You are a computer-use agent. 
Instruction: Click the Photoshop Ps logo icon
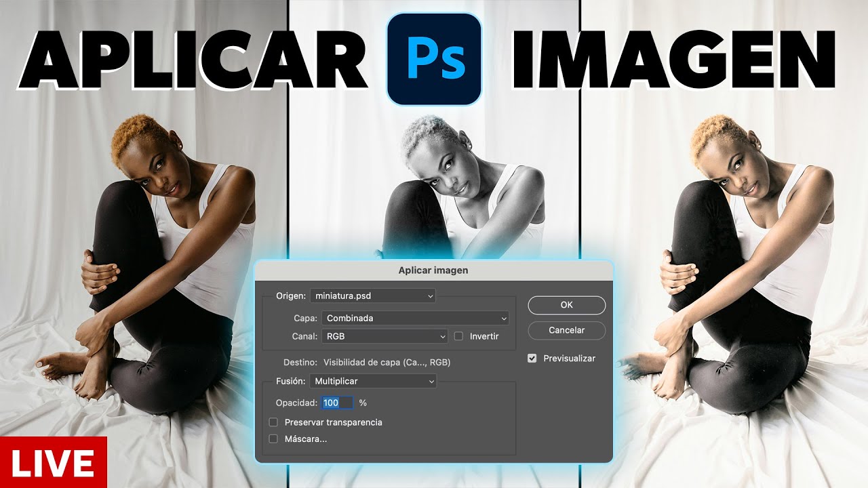[x=434, y=59]
